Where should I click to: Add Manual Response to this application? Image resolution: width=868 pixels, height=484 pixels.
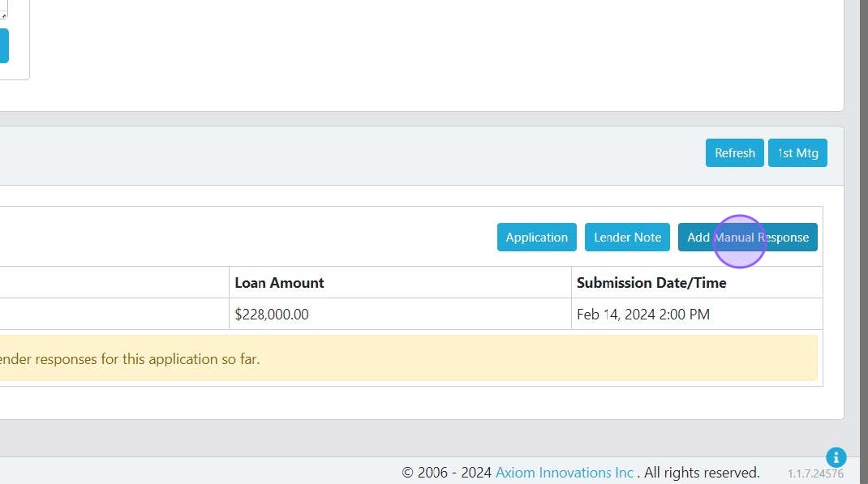[747, 238]
